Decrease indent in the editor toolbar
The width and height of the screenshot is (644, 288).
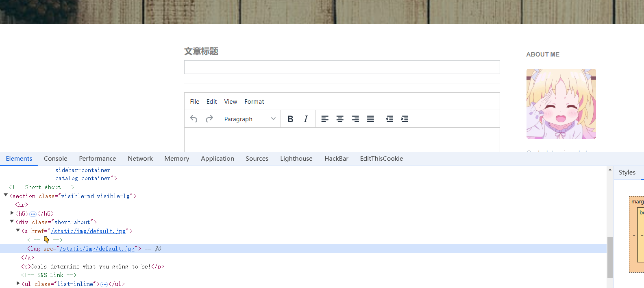pyautogui.click(x=389, y=119)
